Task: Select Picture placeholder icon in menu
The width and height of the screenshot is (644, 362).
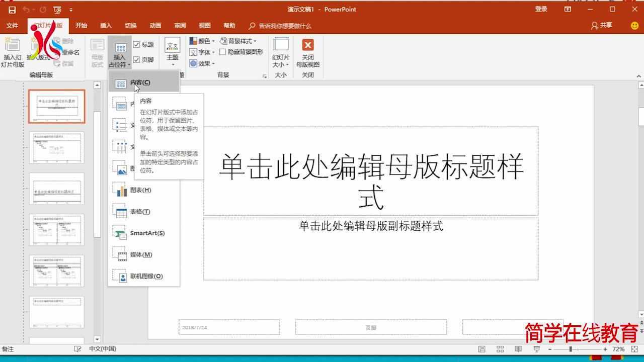Action: [121, 168]
